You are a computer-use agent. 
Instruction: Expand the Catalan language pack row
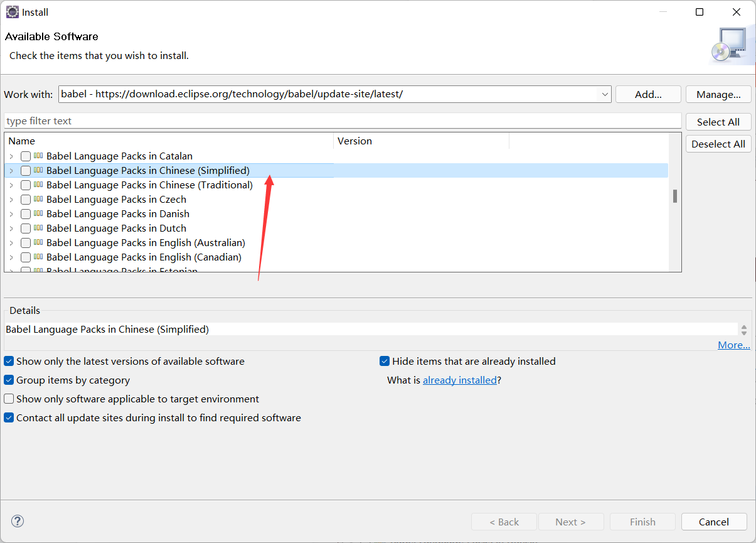pos(11,156)
